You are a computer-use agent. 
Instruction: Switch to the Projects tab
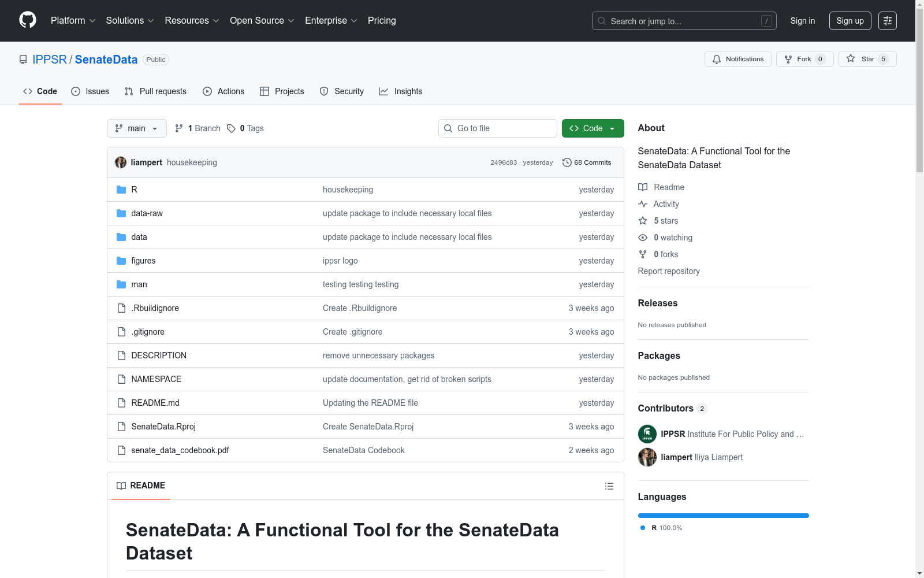pos(282,91)
